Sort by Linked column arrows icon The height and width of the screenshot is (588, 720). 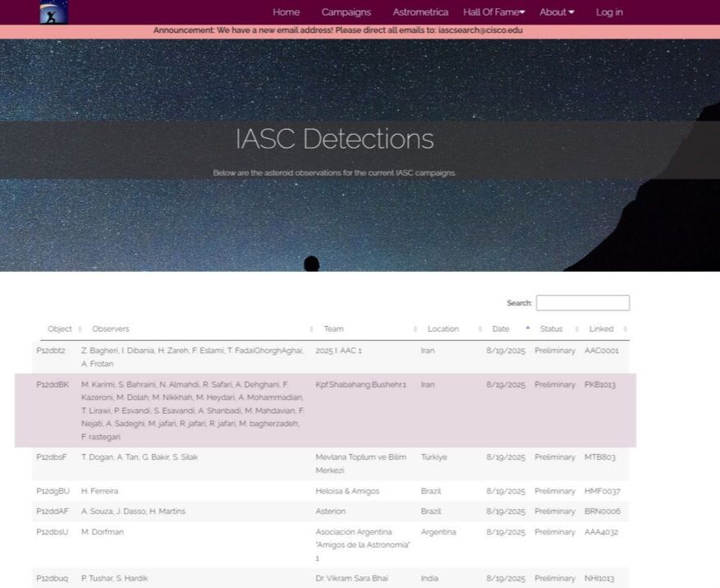click(625, 329)
